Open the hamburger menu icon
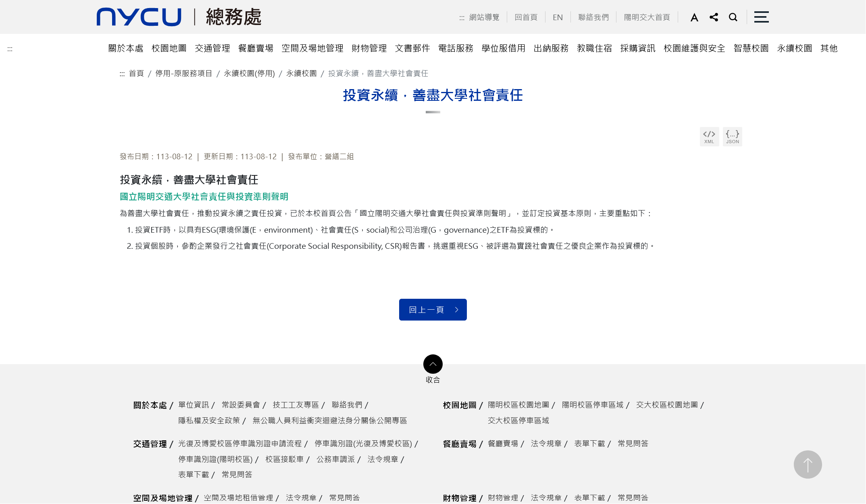Image resolution: width=866 pixels, height=504 pixels. (x=761, y=17)
